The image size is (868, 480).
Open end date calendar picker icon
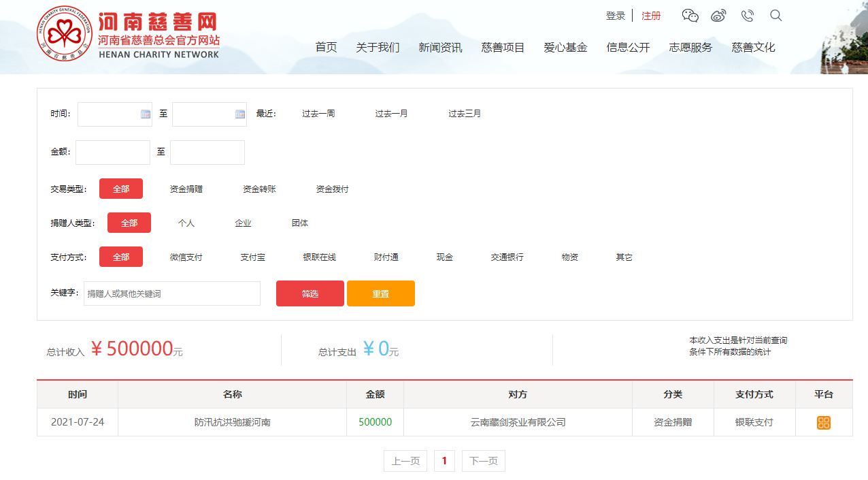pos(240,114)
